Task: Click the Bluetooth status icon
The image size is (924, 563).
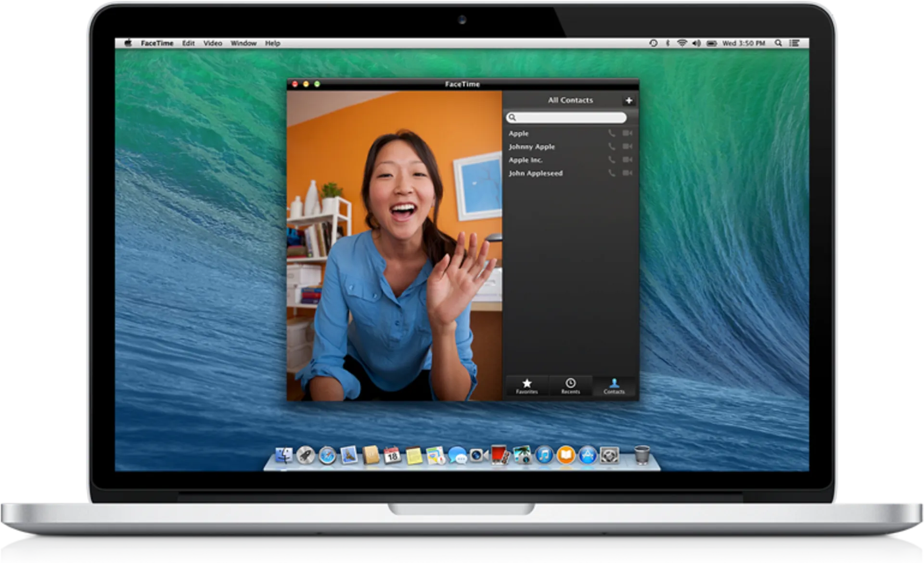Action: tap(667, 43)
